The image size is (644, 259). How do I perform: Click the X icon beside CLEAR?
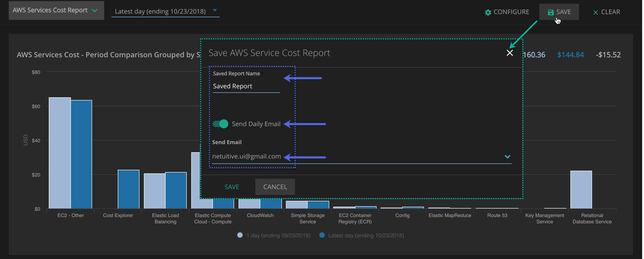pos(596,13)
